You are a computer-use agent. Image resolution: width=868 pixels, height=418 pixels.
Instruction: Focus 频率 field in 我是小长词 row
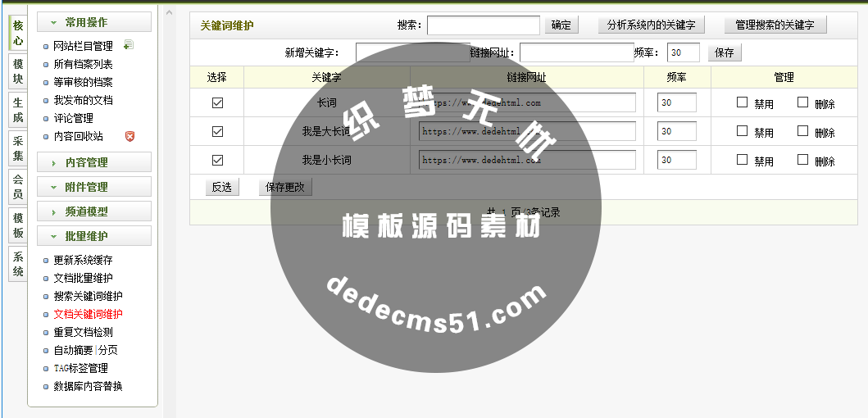click(x=677, y=160)
